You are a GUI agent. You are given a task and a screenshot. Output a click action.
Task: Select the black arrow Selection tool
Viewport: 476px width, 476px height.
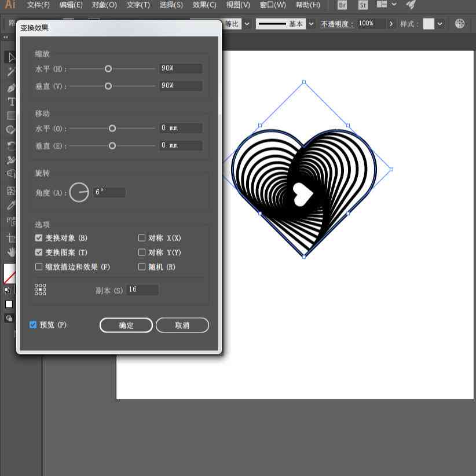(x=12, y=57)
